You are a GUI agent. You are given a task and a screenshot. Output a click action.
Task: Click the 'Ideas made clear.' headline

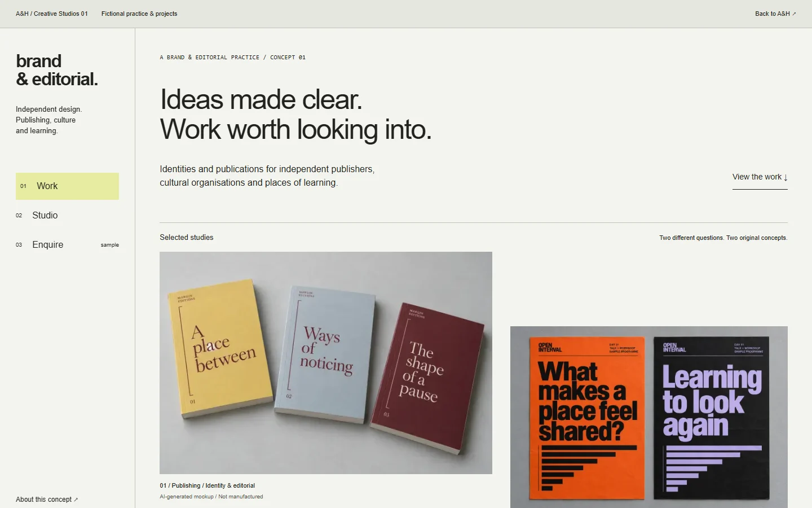click(261, 100)
